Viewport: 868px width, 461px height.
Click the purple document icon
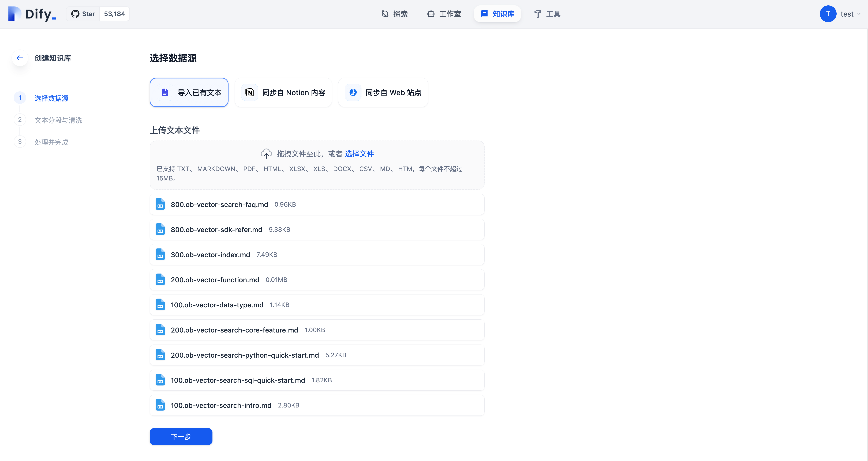coord(165,92)
